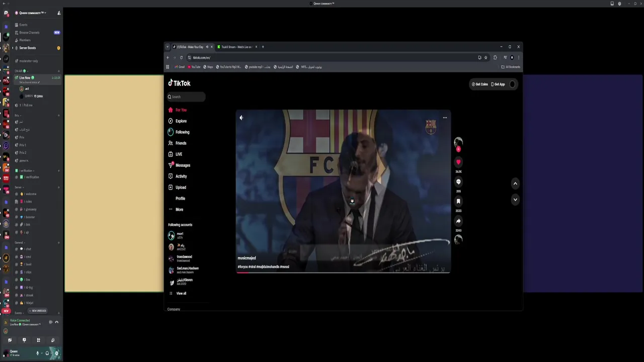644x362 pixels.
Task: Share the video with the arrow icon
Action: point(458,221)
